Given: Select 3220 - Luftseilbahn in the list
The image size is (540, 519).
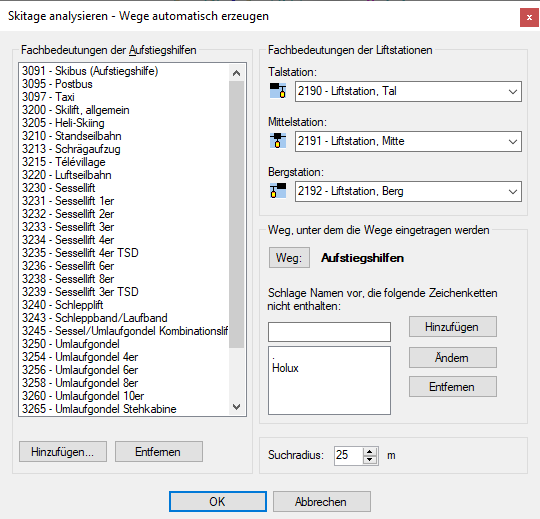Looking at the screenshot, I should click(67, 175).
